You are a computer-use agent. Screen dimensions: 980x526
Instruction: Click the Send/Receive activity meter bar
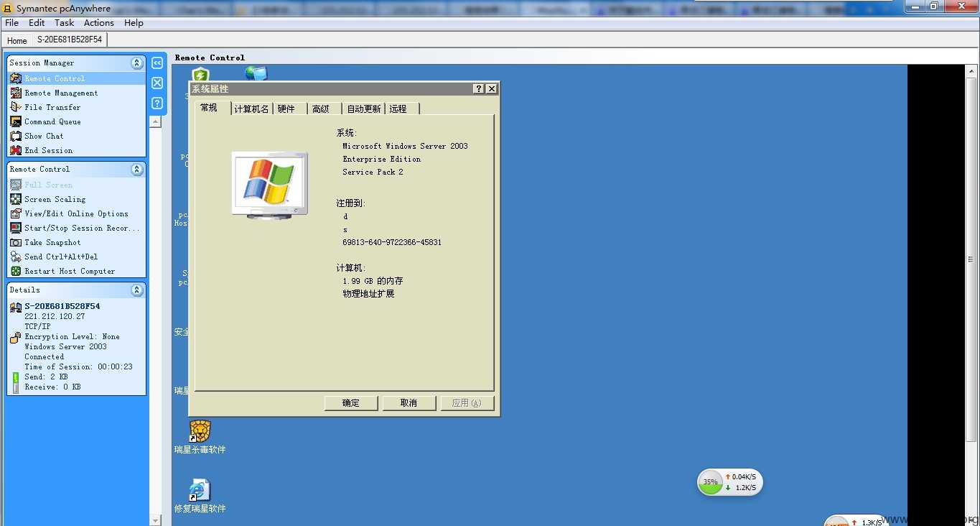16,382
